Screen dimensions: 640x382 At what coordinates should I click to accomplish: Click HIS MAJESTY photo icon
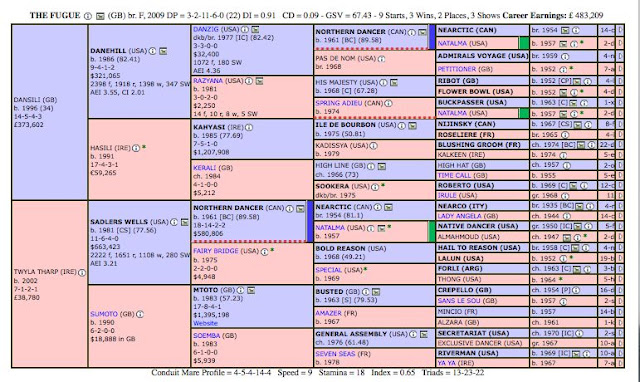(x=393, y=82)
